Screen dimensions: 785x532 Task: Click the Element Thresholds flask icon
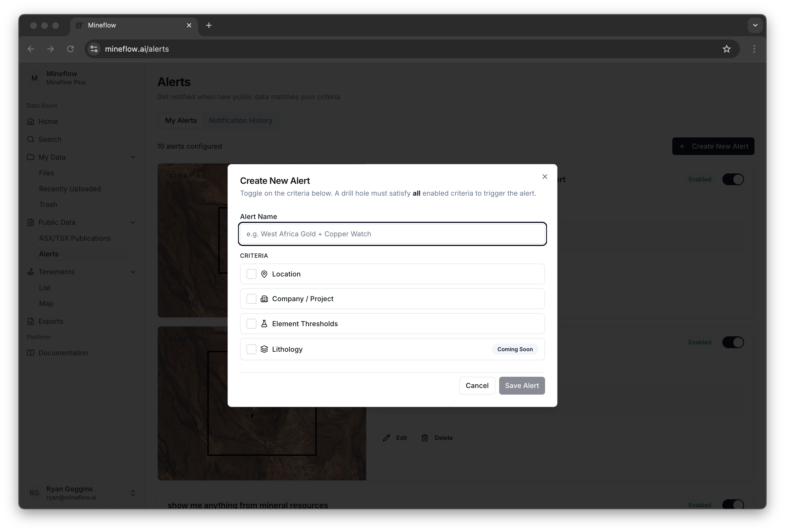(264, 324)
